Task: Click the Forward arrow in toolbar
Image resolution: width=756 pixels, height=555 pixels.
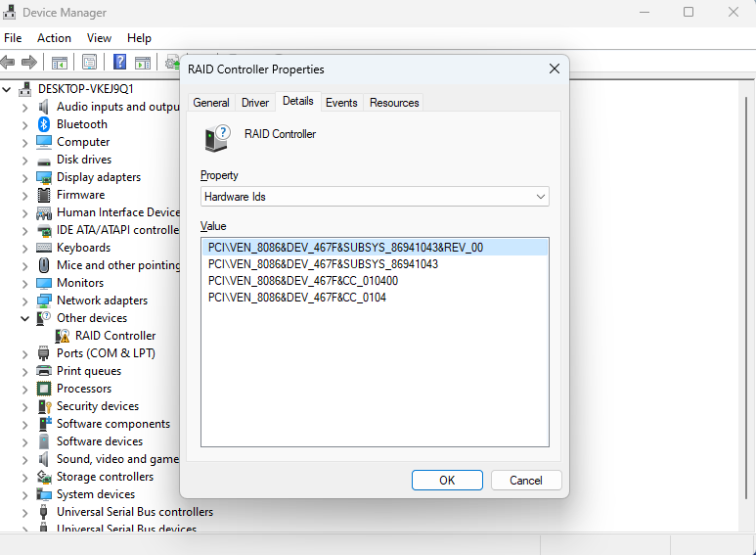Action: [29, 62]
